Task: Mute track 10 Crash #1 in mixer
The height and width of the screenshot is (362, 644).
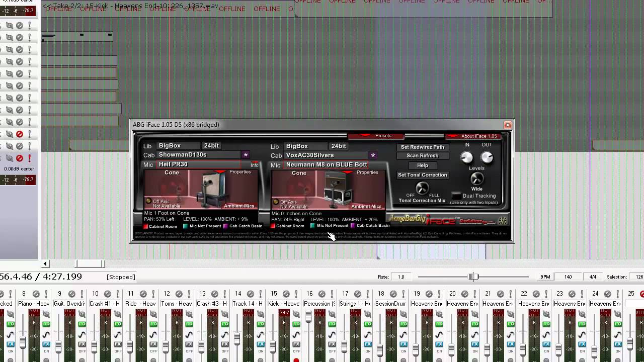Action: (x=108, y=294)
